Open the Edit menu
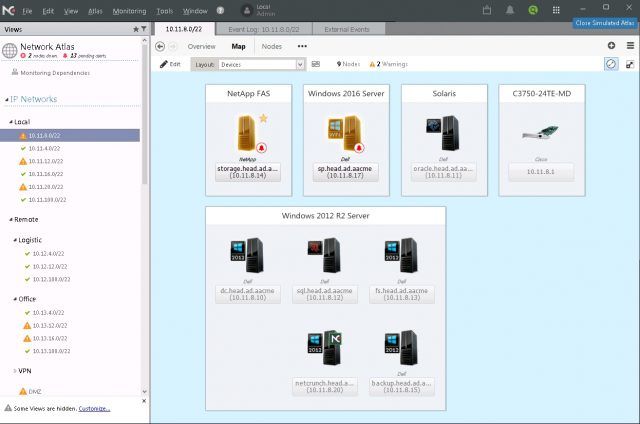The width and height of the screenshot is (640, 424). coord(48,11)
